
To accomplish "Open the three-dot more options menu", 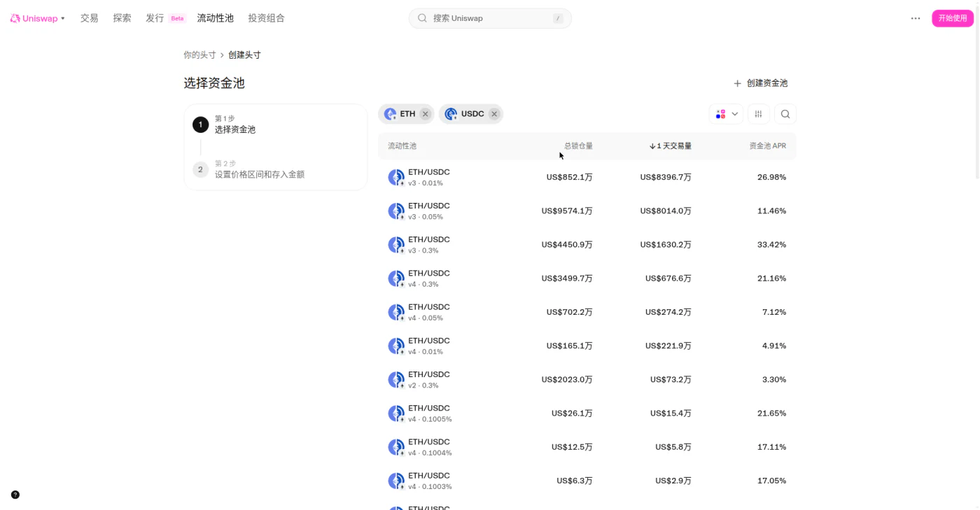I will click(916, 18).
